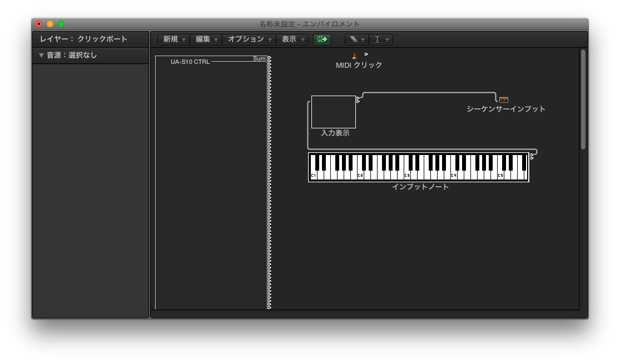This screenshot has height=364, width=620.
Task: Close the エンバイロメント window
Action: pos(39,24)
